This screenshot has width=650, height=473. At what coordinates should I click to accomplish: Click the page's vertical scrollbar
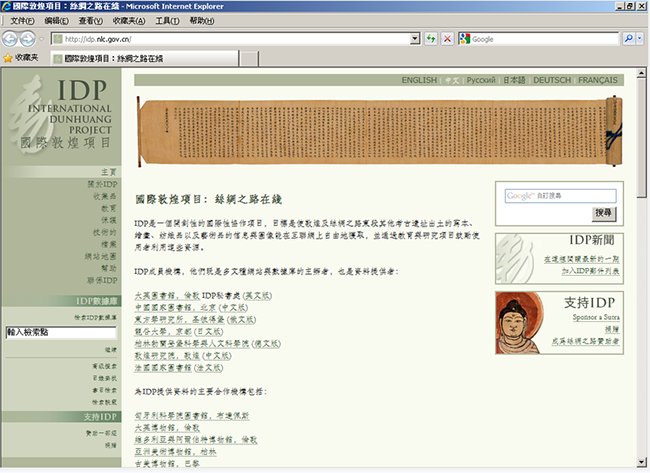click(x=641, y=270)
